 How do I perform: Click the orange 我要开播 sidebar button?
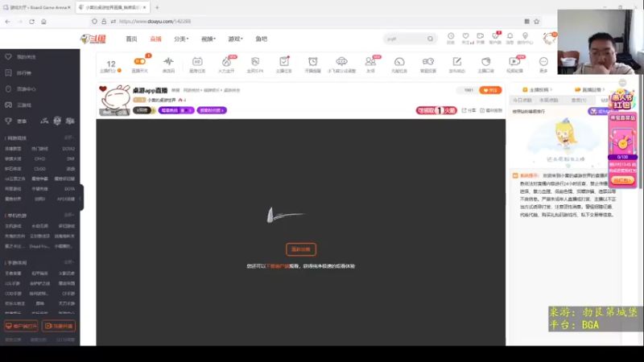pos(58,326)
